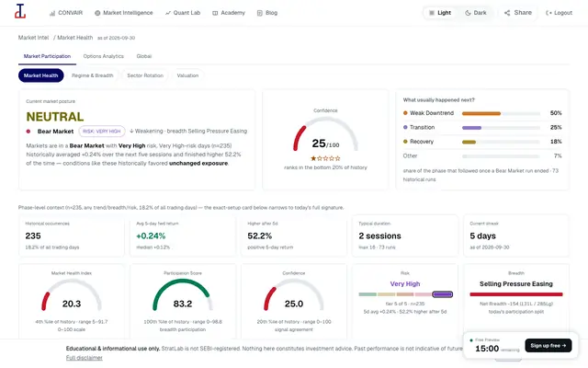This screenshot has width=588, height=368.
Task: Open the Blog page
Action: 267,13
